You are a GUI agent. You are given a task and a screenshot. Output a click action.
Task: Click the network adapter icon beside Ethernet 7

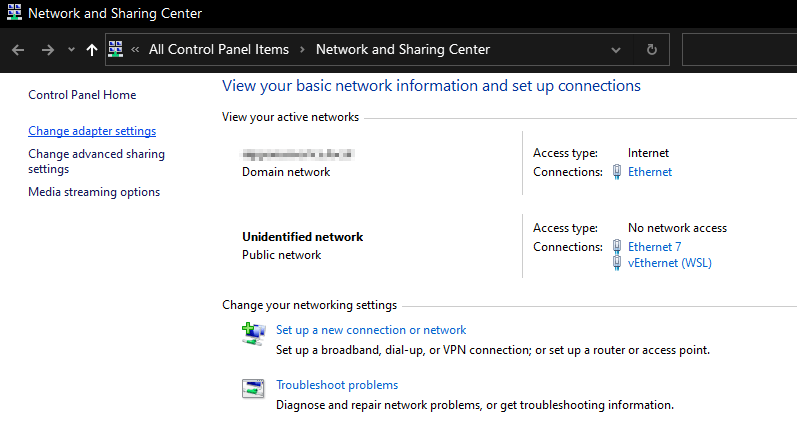pos(618,247)
